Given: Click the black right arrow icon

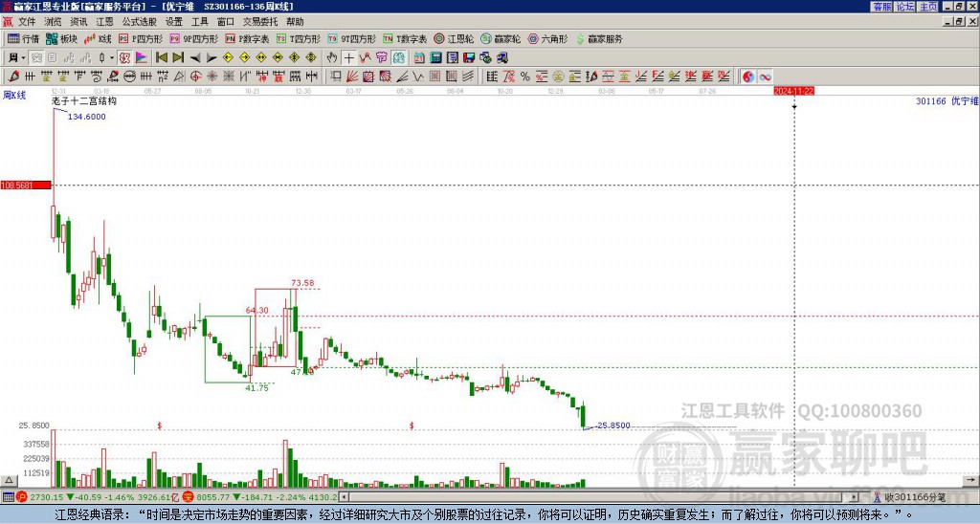Looking at the screenshot, I should tap(212, 57).
